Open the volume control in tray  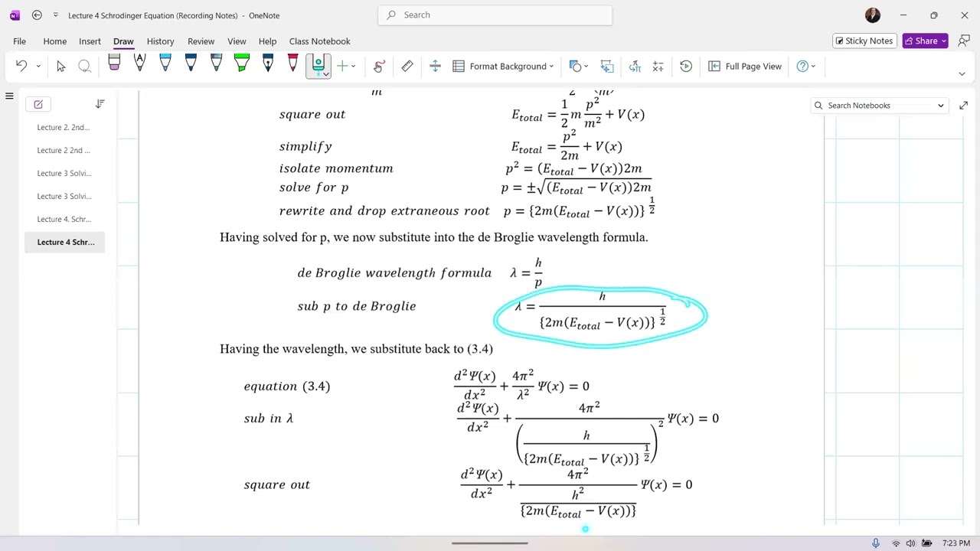[910, 543]
